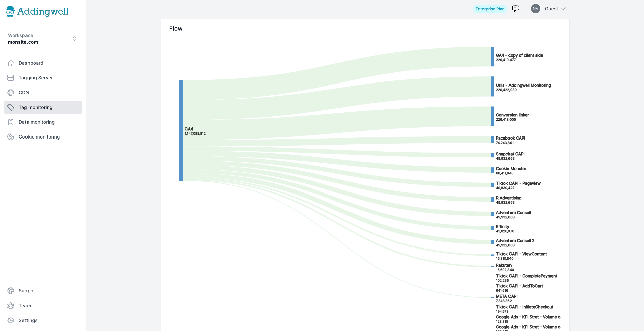Open the Cookie monitoring menu item
The height and width of the screenshot is (331, 644).
pos(43,137)
